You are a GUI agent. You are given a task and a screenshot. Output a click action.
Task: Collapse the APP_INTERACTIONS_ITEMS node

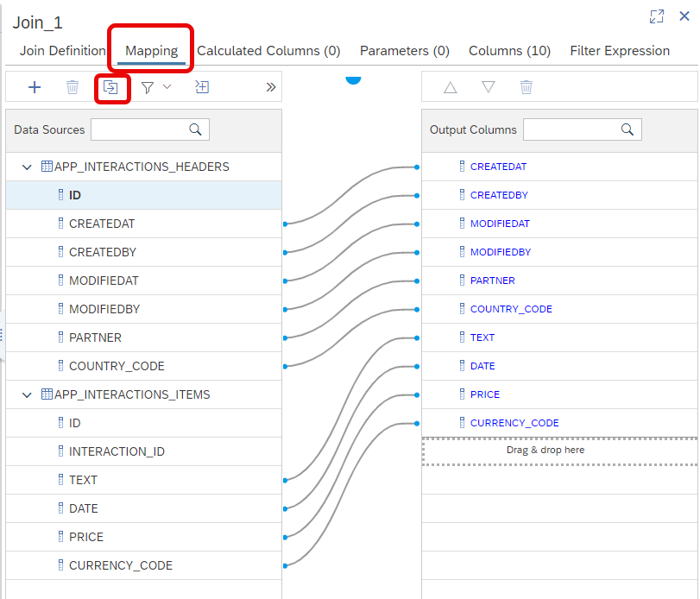click(x=27, y=395)
